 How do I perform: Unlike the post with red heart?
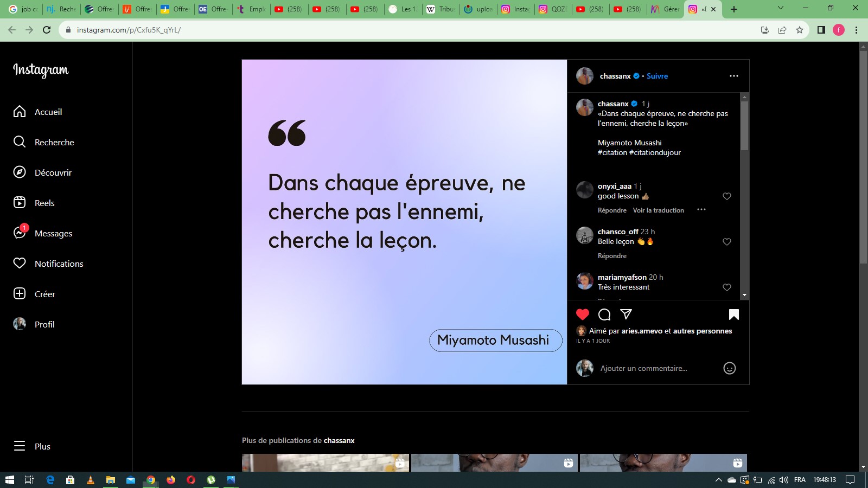pos(583,314)
